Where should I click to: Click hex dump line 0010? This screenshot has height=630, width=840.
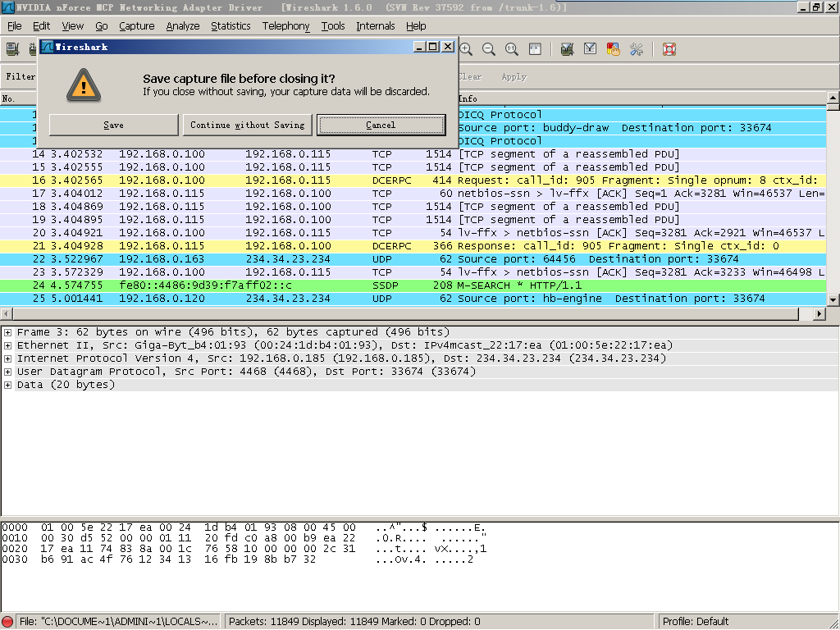coord(243,538)
